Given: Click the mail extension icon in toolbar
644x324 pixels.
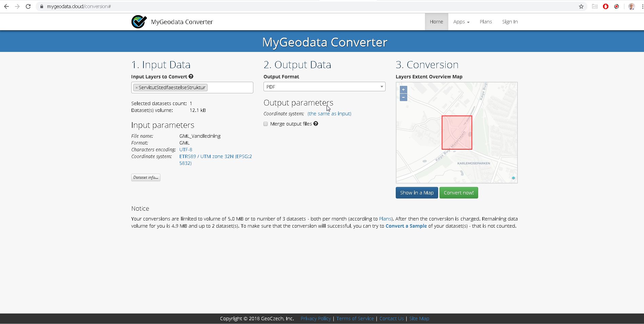Looking at the screenshot, I should tap(594, 6).
